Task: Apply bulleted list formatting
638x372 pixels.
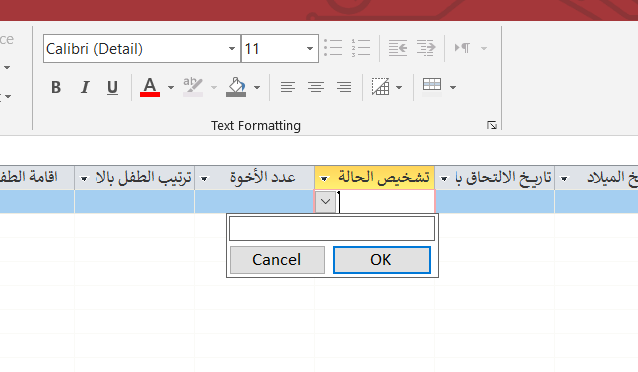Action: pyautogui.click(x=333, y=48)
